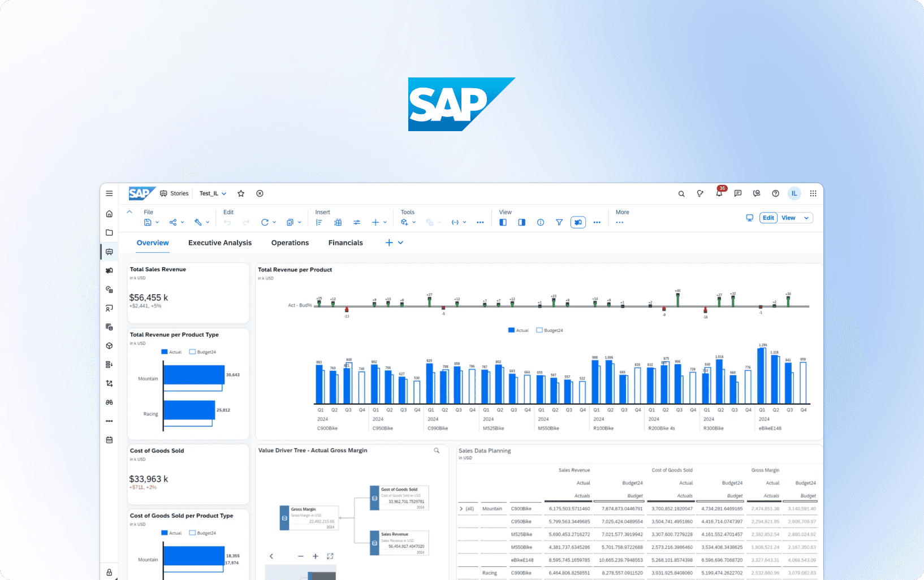Click the Refresh icon under Edit

click(265, 222)
